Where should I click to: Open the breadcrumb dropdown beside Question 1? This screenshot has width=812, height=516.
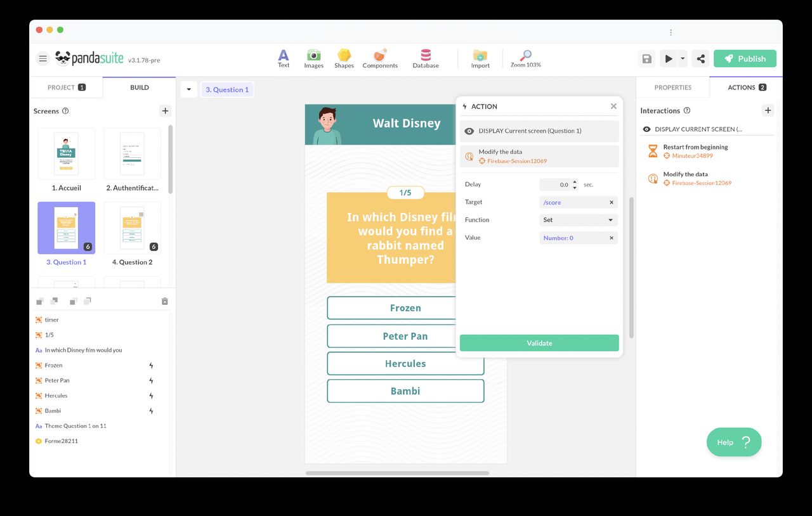tap(188, 89)
